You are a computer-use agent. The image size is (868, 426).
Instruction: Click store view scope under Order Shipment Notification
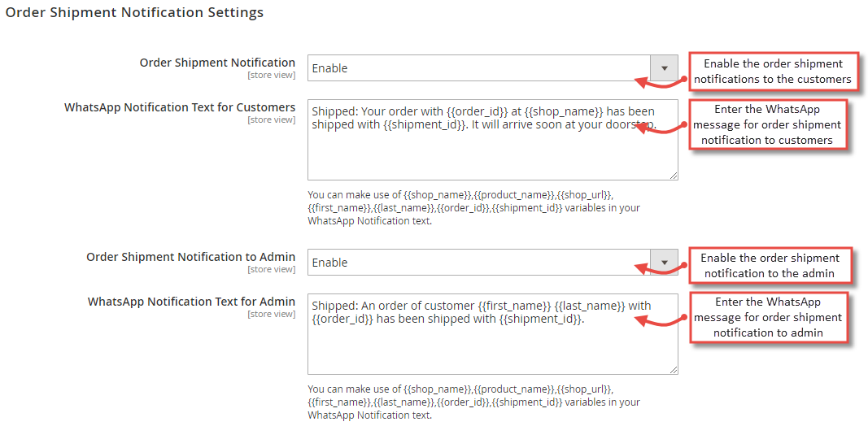coord(271,76)
